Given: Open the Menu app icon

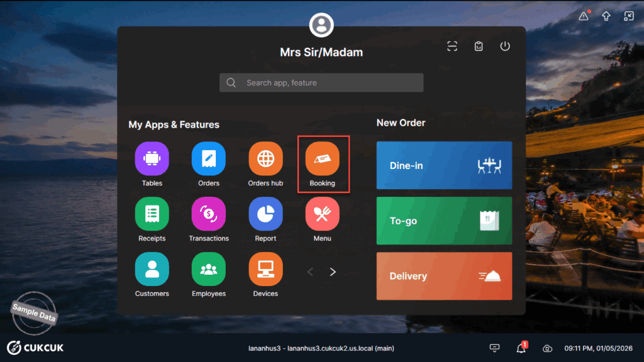Looking at the screenshot, I should [322, 214].
